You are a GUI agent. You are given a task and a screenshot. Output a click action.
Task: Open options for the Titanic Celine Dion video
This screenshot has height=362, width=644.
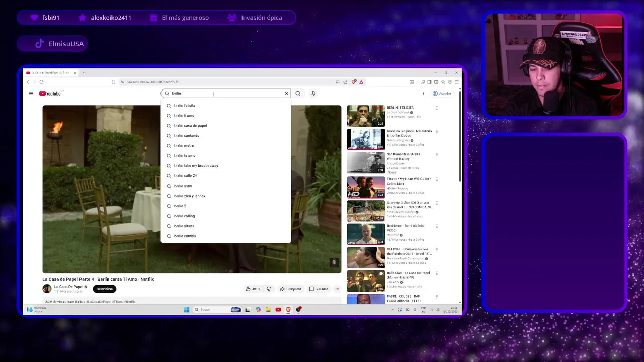point(437,179)
